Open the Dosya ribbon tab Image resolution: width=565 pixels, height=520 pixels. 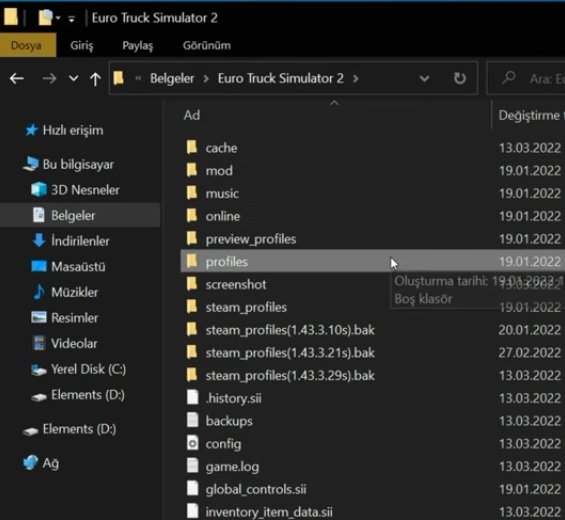click(28, 45)
